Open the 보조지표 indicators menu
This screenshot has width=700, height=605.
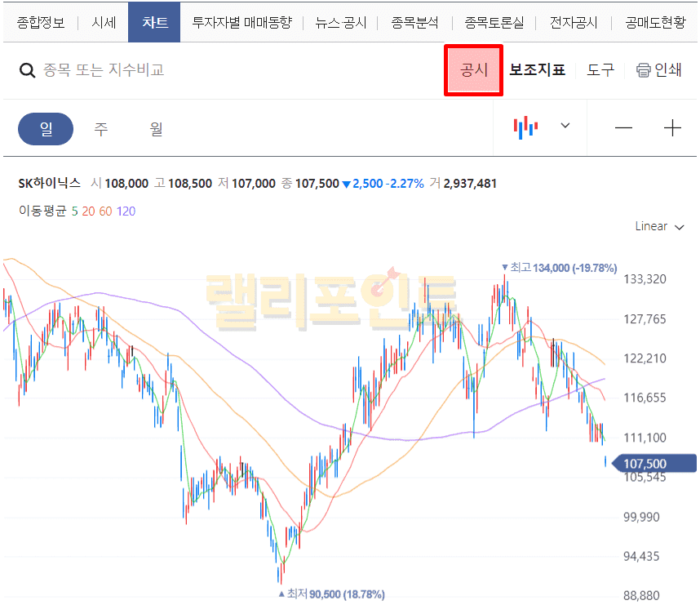coord(537,70)
